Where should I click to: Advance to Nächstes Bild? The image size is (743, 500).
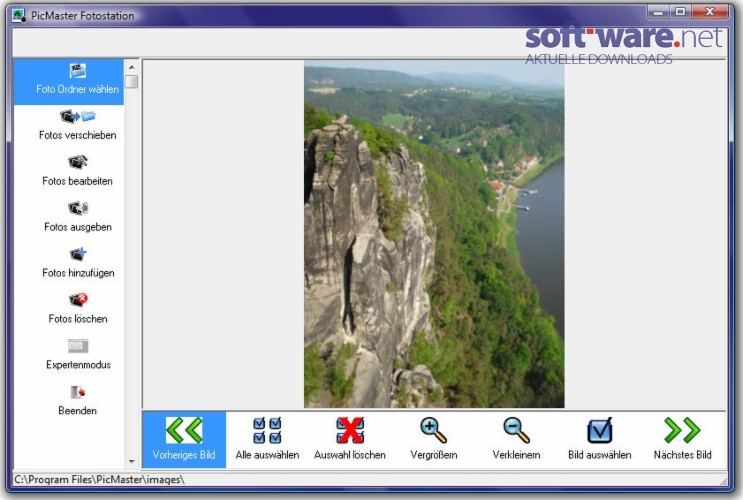[682, 439]
